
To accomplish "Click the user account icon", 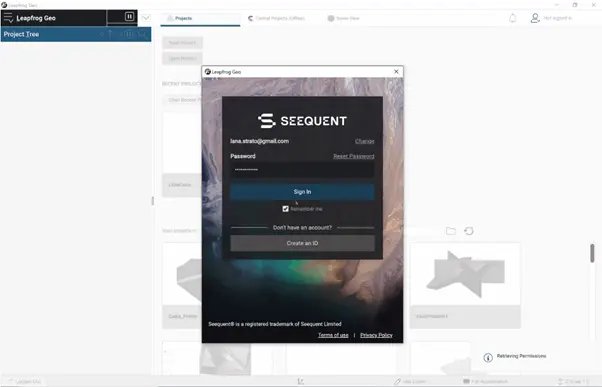I will 535,18.
